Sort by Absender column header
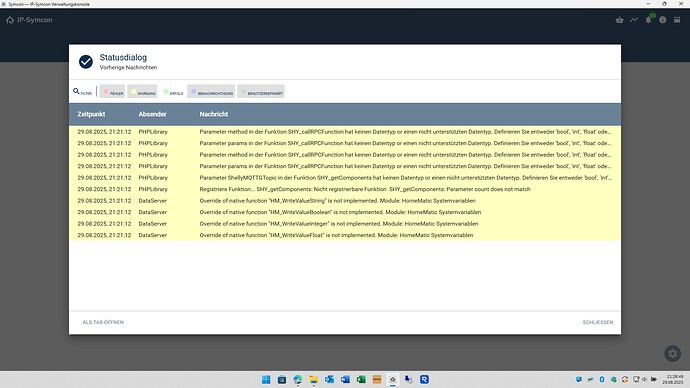This screenshot has width=690, height=388. tap(152, 114)
